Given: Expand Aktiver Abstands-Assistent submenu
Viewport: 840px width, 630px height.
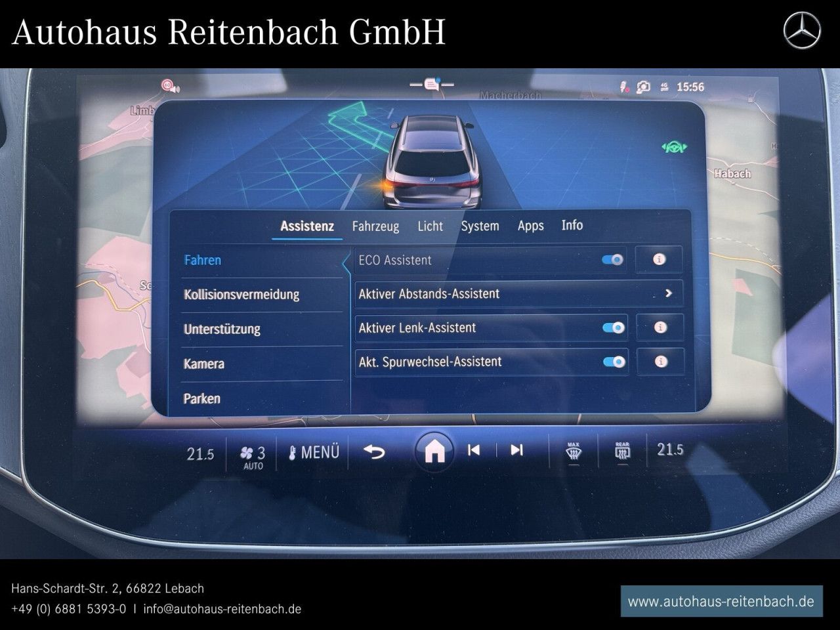Looking at the screenshot, I should [x=518, y=293].
